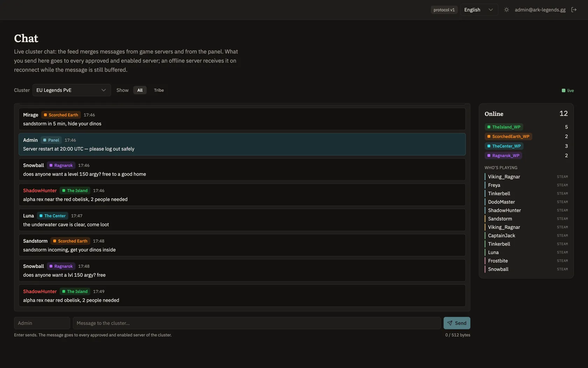The image size is (588, 368).
Task: Select Snowball in who's playing list
Action: tap(526, 269)
